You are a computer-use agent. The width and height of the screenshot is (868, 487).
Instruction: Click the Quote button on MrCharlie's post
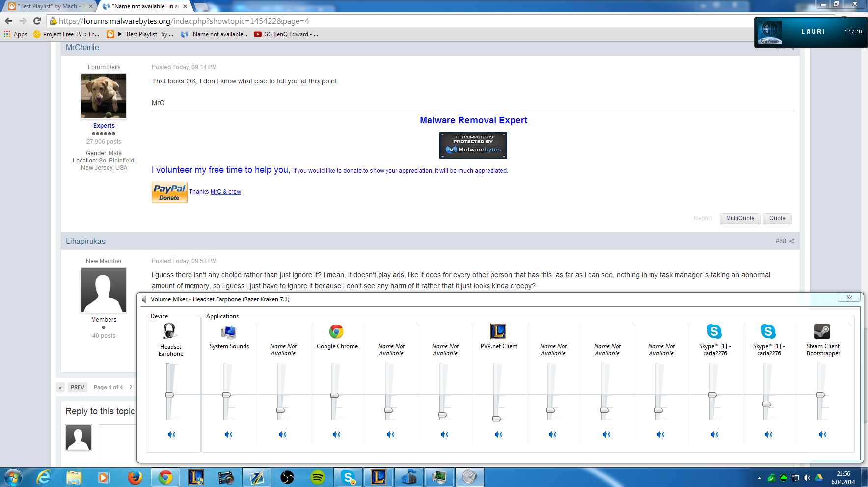tap(777, 218)
